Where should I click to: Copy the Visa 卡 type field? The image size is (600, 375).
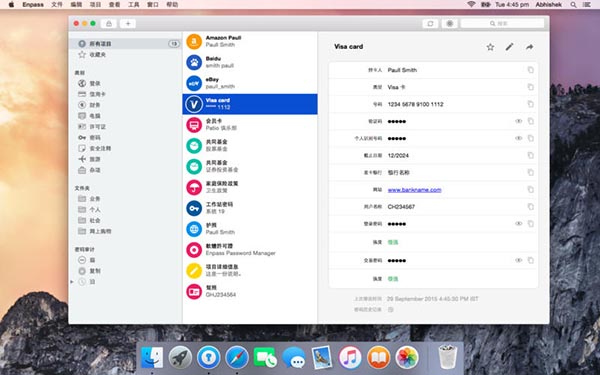click(x=530, y=87)
